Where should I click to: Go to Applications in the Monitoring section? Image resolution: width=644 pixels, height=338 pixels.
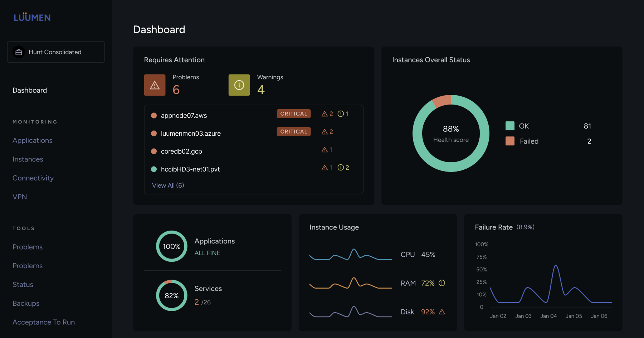click(33, 141)
